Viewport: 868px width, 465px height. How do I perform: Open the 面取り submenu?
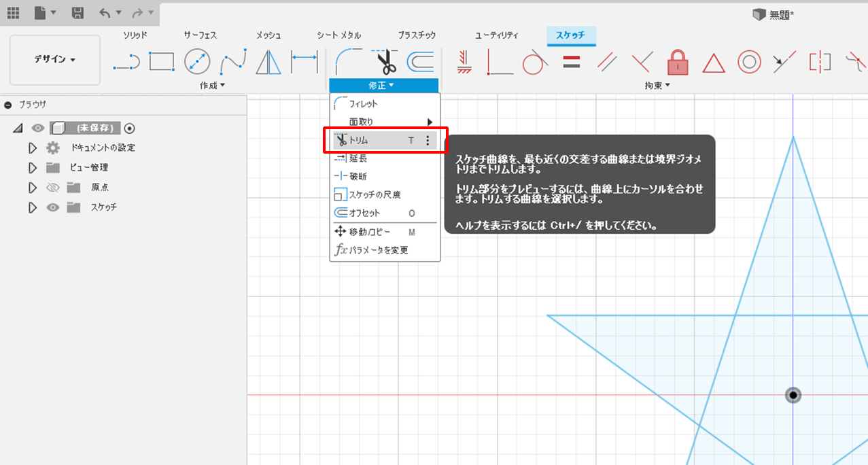385,122
